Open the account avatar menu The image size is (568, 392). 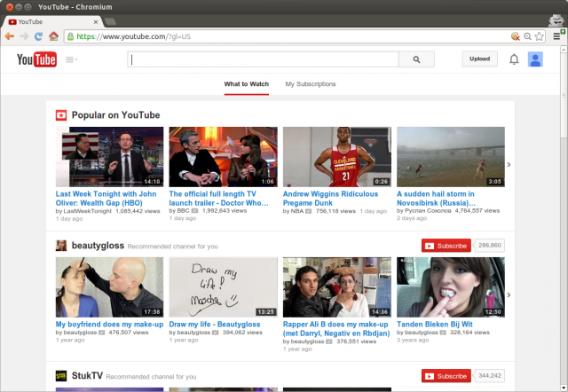(x=535, y=59)
